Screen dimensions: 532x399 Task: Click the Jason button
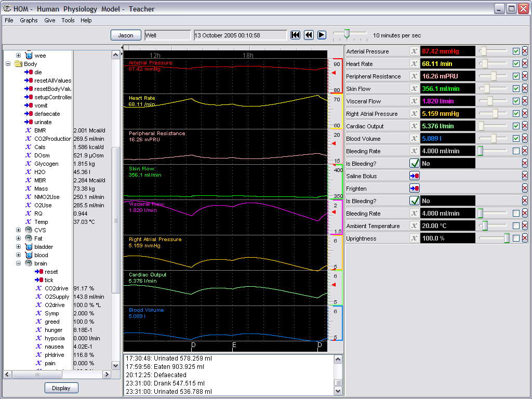(126, 35)
